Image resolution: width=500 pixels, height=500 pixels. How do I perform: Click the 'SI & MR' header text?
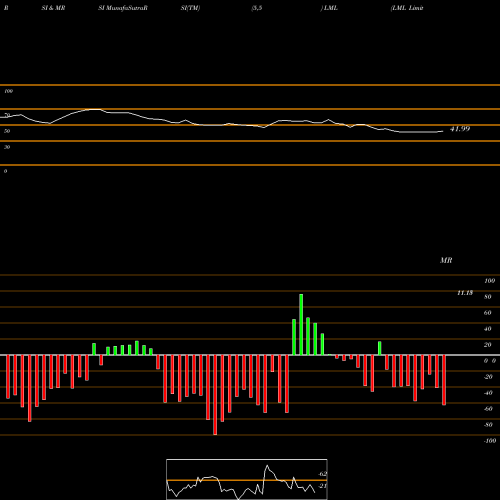pos(53,8)
